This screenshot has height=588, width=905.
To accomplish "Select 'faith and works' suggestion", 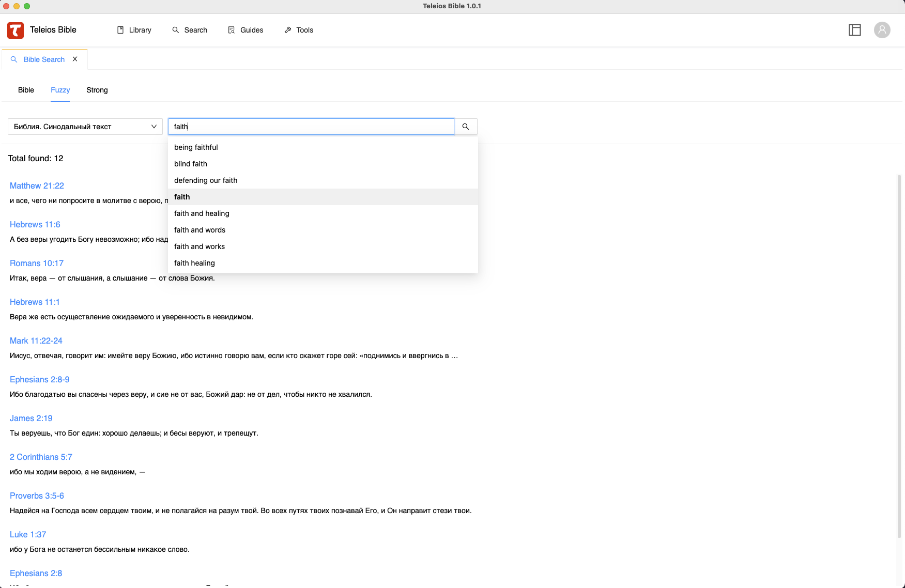I will [200, 246].
